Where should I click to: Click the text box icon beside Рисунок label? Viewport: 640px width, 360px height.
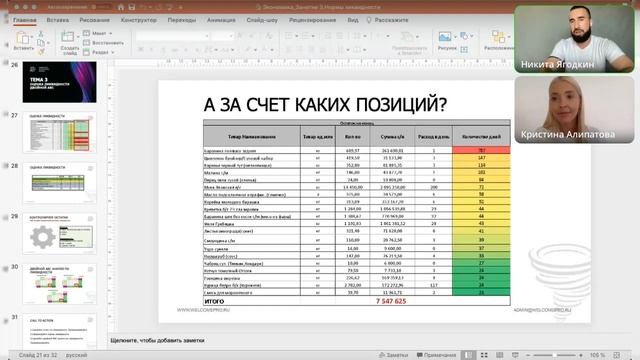click(x=464, y=49)
